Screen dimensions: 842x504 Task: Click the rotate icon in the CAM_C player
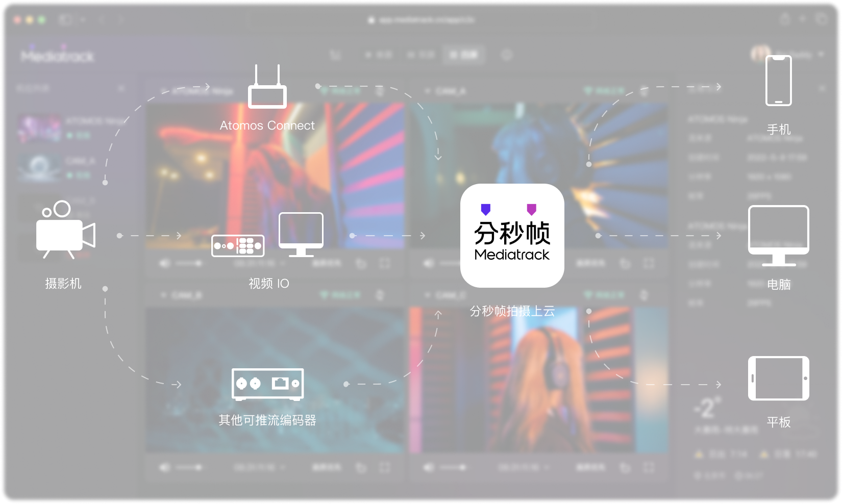pyautogui.click(x=625, y=467)
